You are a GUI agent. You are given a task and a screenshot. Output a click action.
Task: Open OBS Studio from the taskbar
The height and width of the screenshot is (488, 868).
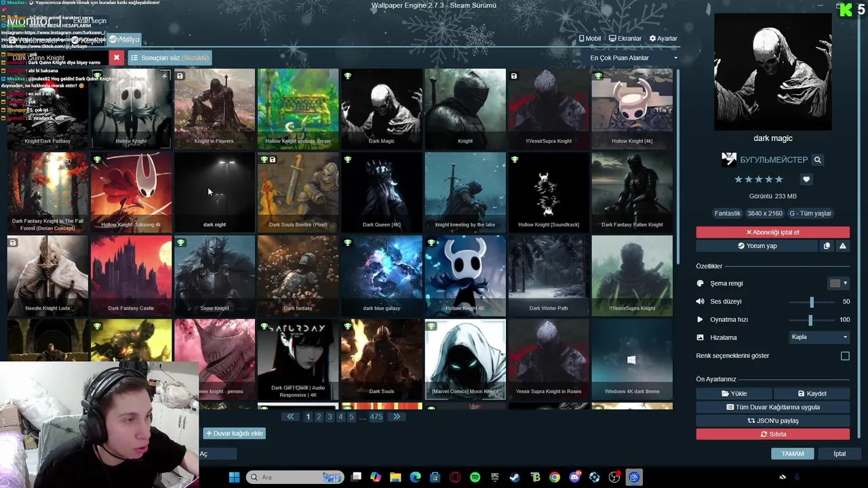pyautogui.click(x=614, y=477)
